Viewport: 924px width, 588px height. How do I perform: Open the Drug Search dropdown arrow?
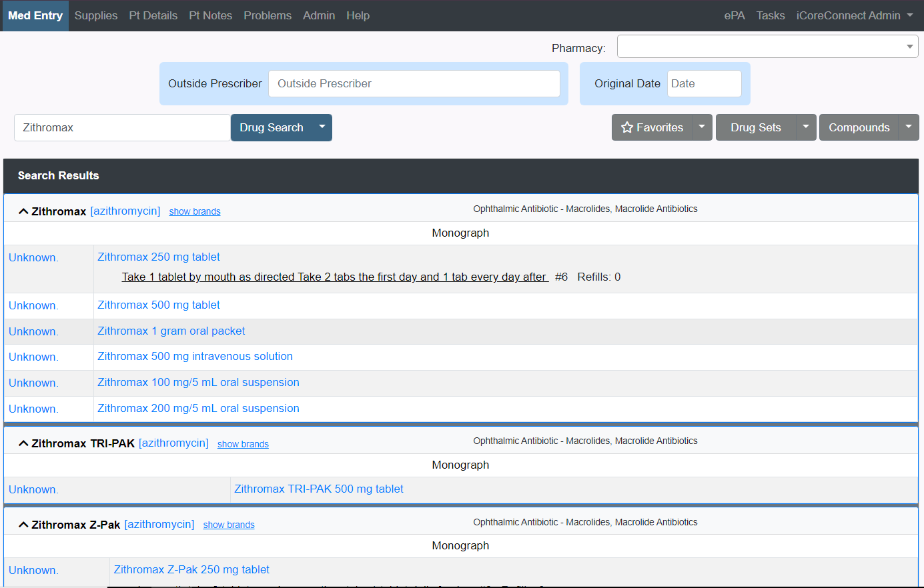pos(322,127)
